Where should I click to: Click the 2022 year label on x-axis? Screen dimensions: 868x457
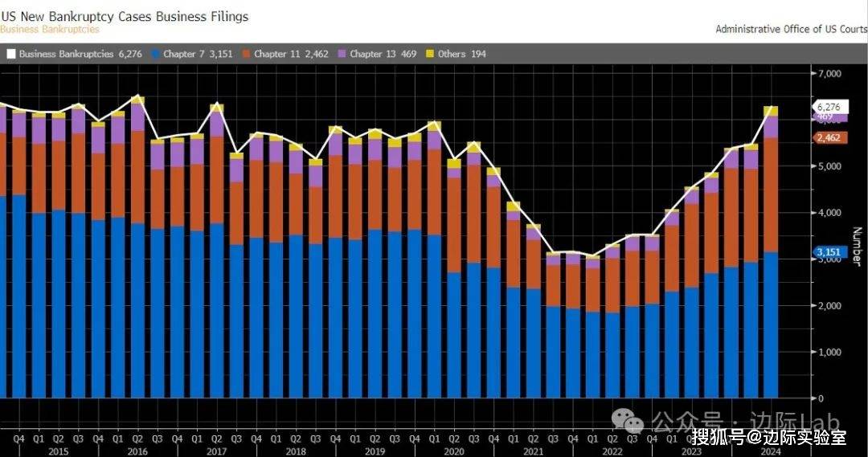coord(612,451)
